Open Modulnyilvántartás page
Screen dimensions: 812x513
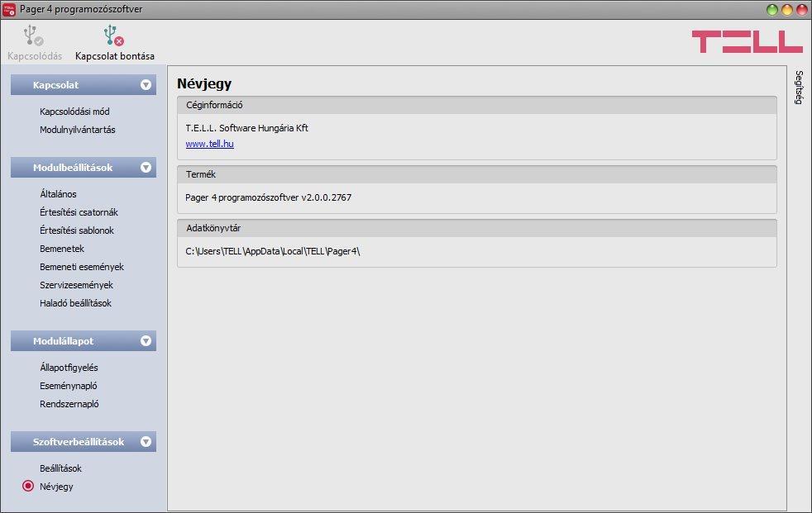(78, 130)
